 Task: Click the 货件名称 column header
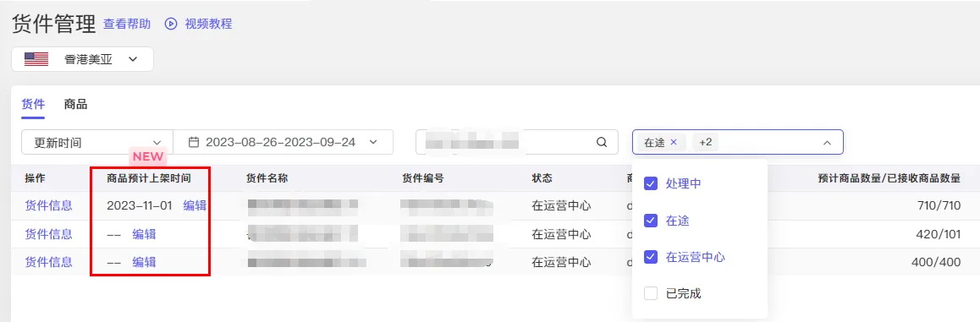click(267, 177)
